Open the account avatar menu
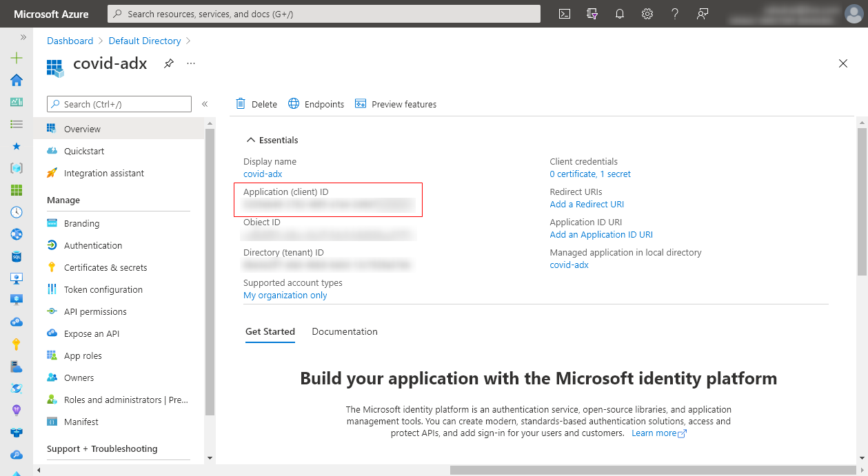This screenshot has width=868, height=476. (854, 14)
